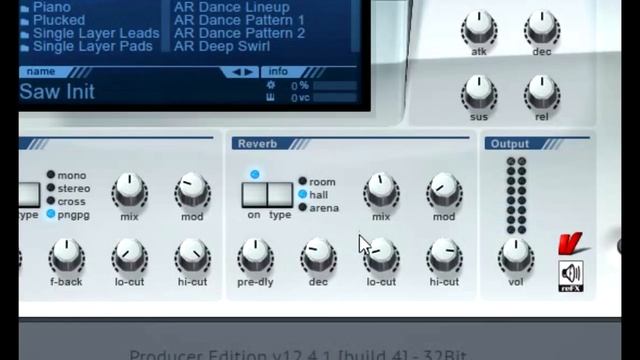The width and height of the screenshot is (640, 360).
Task: Select the AR Dance Pattern 2 preset
Action: (x=239, y=33)
